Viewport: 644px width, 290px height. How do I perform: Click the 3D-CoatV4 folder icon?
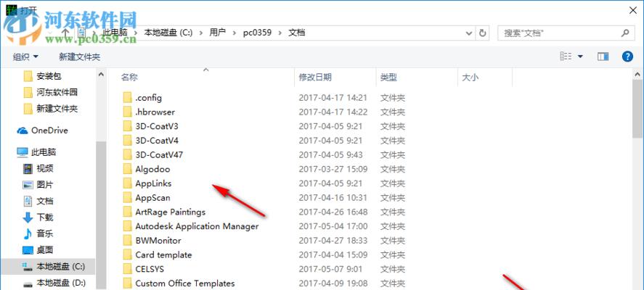tap(127, 141)
